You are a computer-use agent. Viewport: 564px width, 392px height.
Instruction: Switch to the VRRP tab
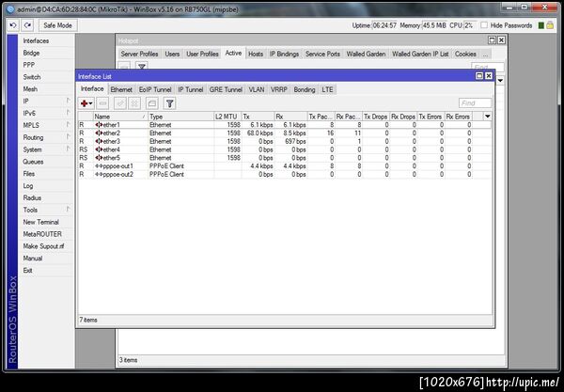click(x=279, y=89)
